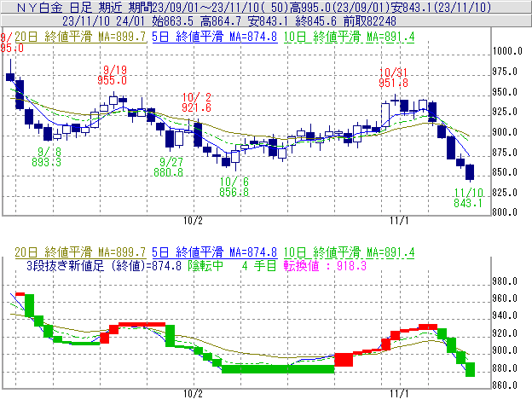The height and width of the screenshot is (405, 532).
Task: Click the 陰転中 status text
Action: point(205,265)
